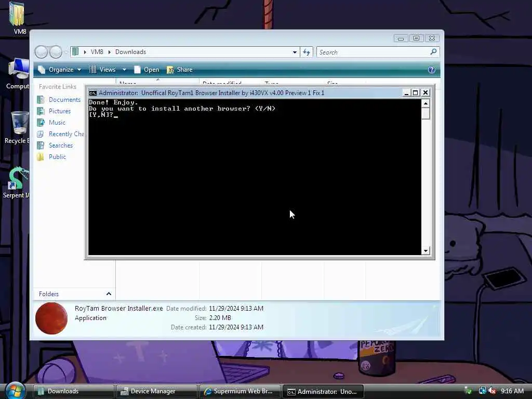This screenshot has height=399, width=532.
Task: Click Downloads in the address breadcrumb
Action: (x=130, y=52)
